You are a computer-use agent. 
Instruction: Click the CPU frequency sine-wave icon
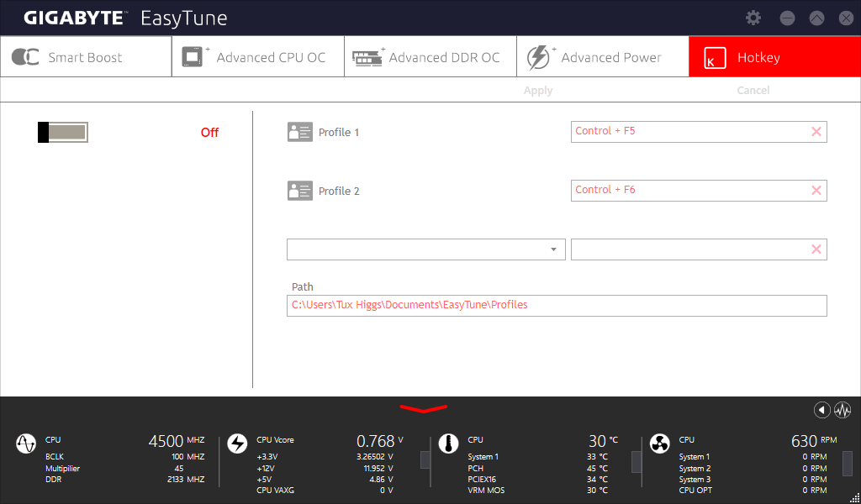26,444
